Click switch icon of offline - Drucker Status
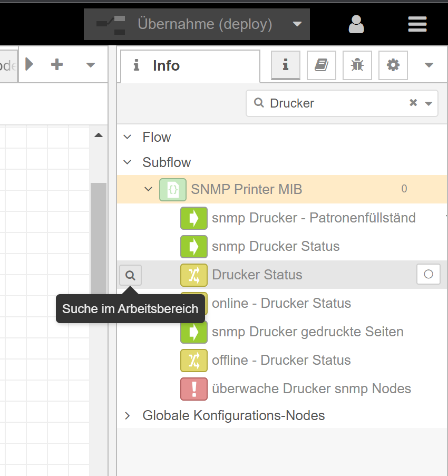 point(194,361)
